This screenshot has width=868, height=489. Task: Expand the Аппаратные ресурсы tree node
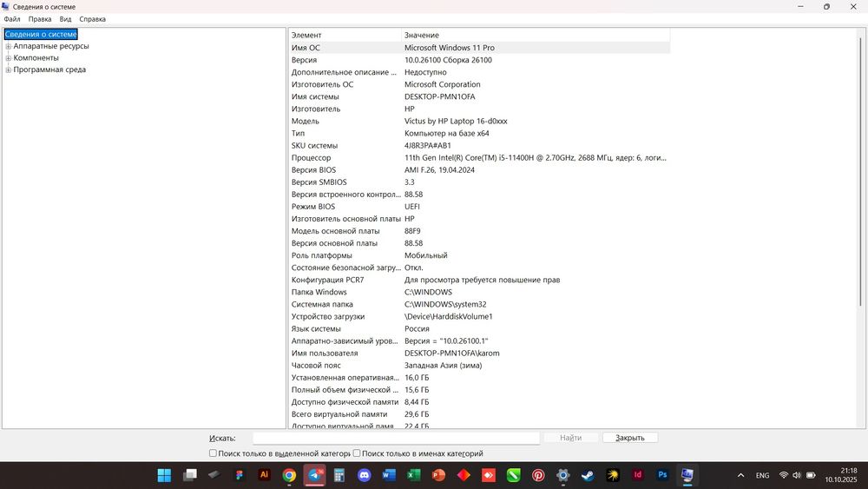point(9,47)
